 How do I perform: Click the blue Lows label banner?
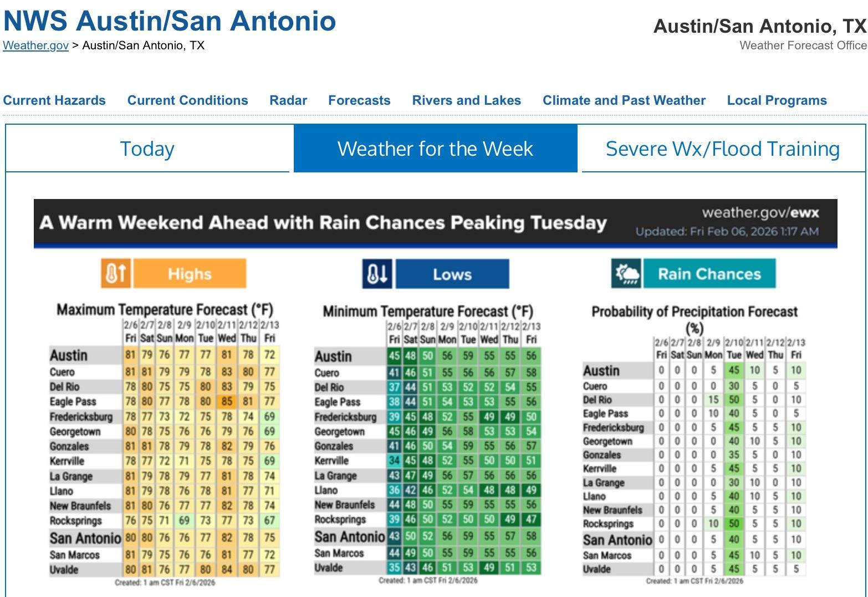(452, 274)
